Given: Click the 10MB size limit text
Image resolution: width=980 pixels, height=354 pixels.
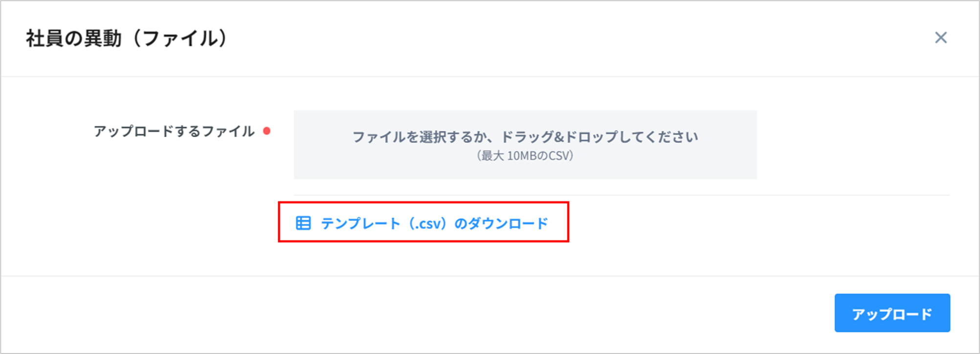Looking at the screenshot, I should pos(523,156).
